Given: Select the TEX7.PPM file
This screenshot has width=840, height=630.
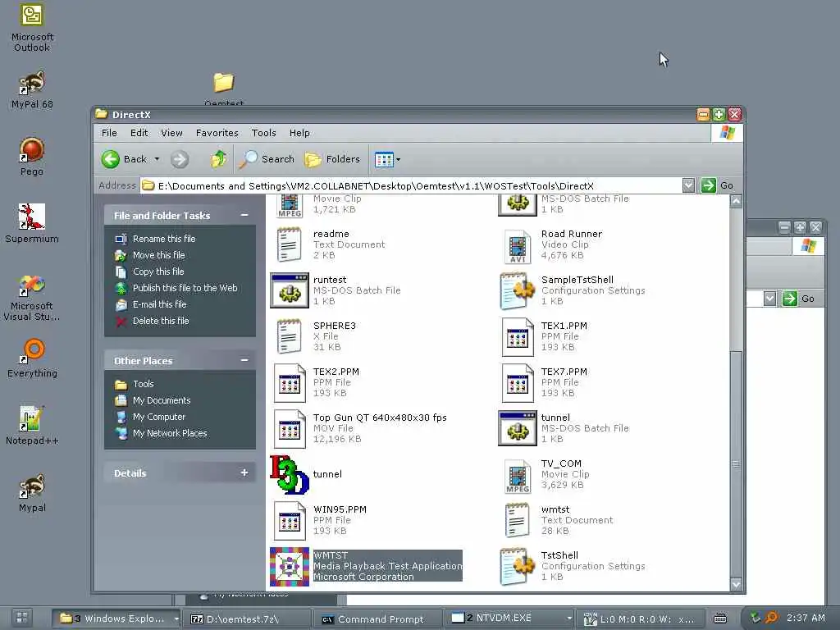Looking at the screenshot, I should 545,382.
